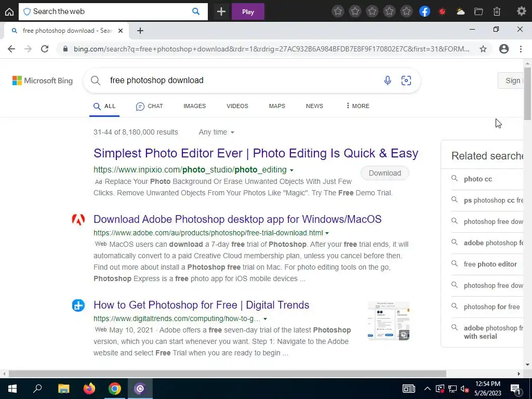Start voice search with the microphone icon

pyautogui.click(x=388, y=81)
